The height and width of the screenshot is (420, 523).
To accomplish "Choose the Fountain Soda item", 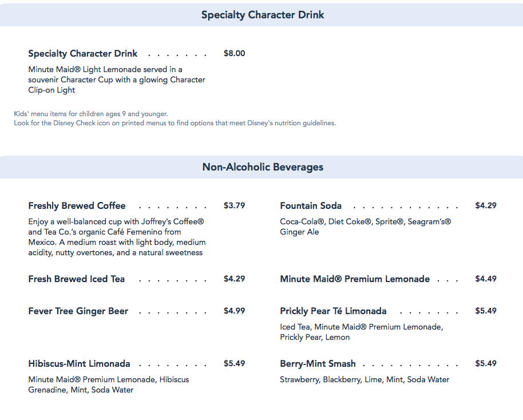I will (x=311, y=206).
